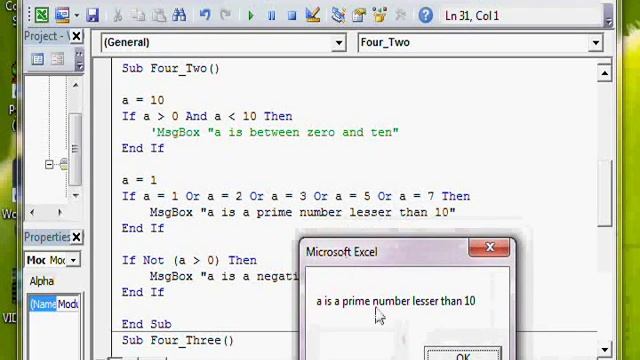Close the Microsoft Excel message box
Screen dimensions: 640x360
[x=489, y=247]
